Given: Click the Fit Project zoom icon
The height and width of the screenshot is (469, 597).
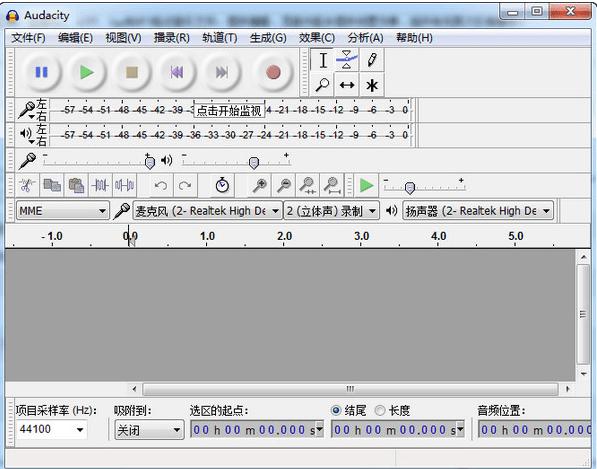Looking at the screenshot, I should click(x=332, y=185).
